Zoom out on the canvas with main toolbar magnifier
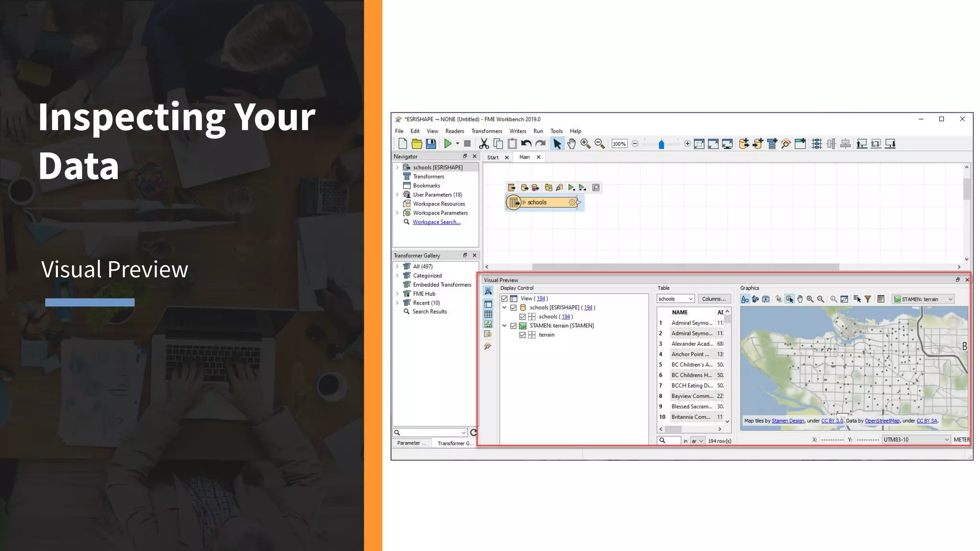This screenshot has height=551, width=980. (x=599, y=144)
